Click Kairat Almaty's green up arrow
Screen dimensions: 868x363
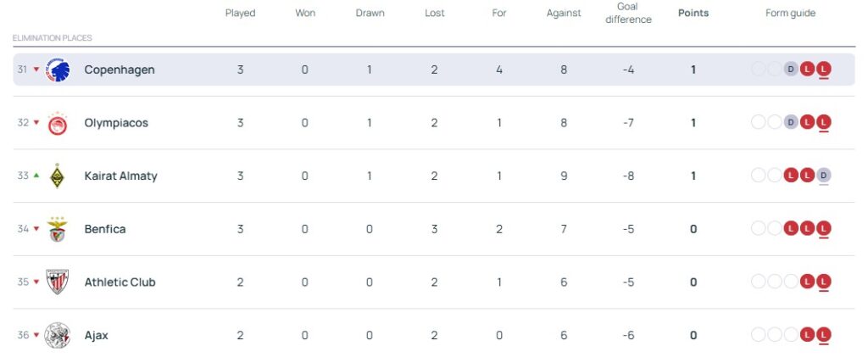(x=36, y=176)
